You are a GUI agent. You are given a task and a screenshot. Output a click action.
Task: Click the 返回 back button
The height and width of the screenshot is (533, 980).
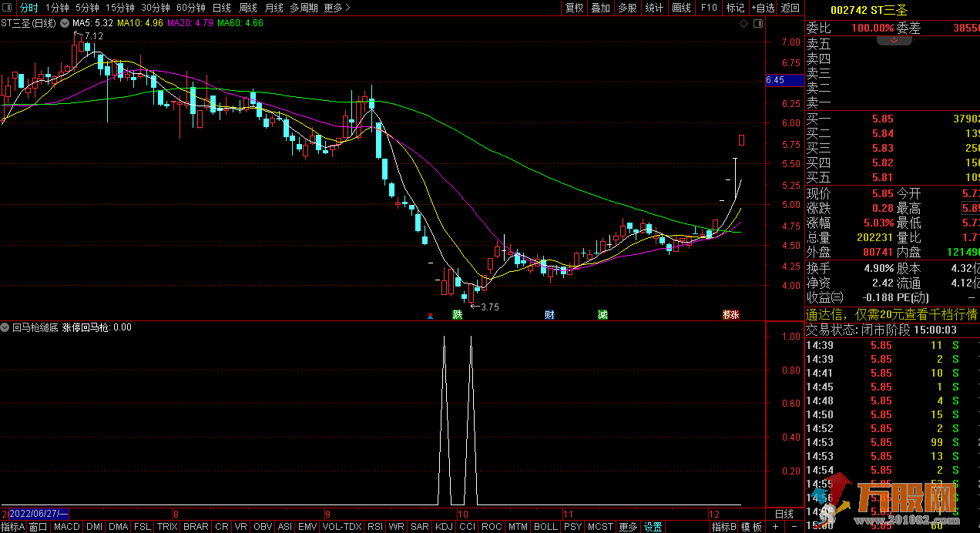pyautogui.click(x=790, y=8)
